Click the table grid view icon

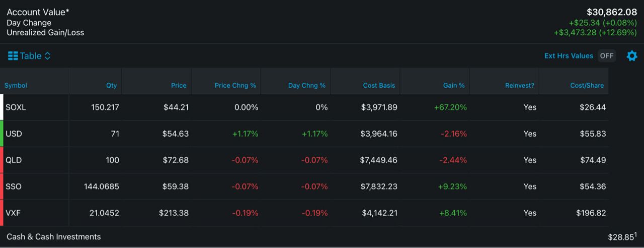[13, 56]
